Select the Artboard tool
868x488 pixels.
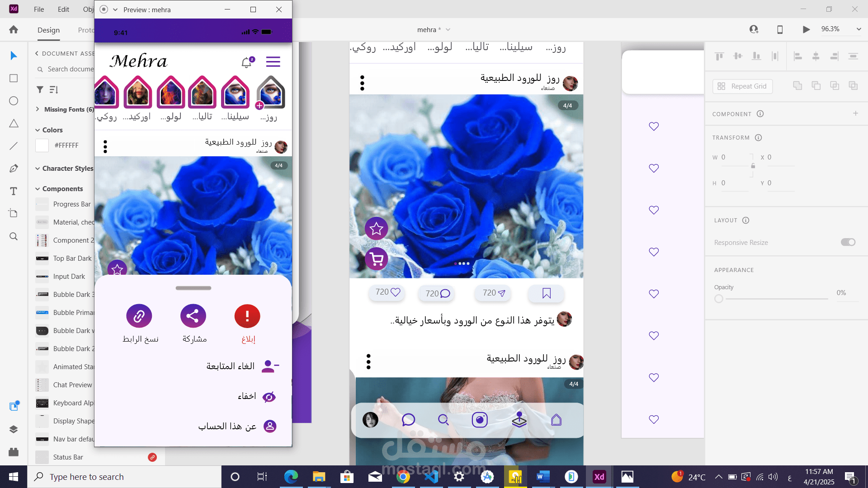click(x=14, y=213)
